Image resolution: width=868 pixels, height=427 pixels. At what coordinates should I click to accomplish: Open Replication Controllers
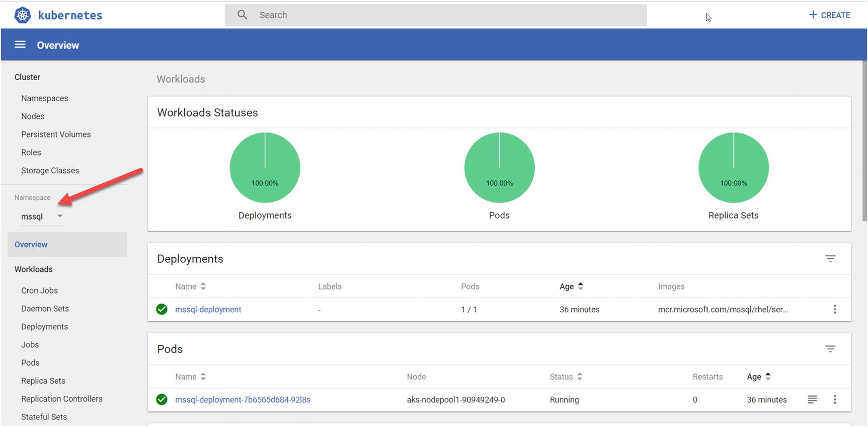tap(62, 399)
